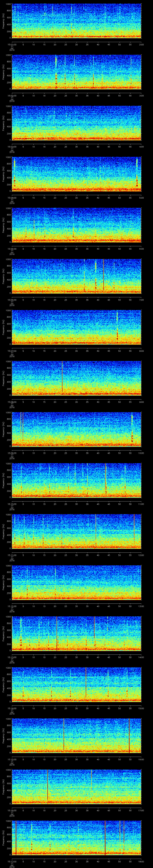Click the 9:00 end time label
153x868 pixels.
[x=141, y=402]
